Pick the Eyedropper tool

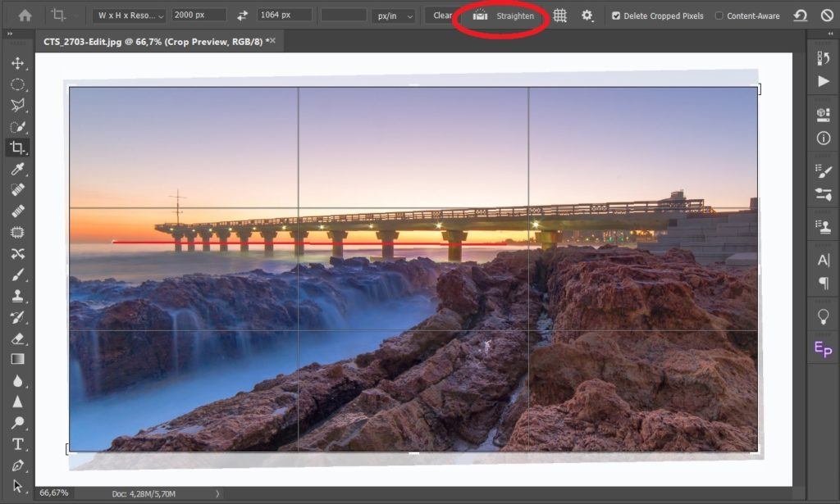pyautogui.click(x=17, y=169)
